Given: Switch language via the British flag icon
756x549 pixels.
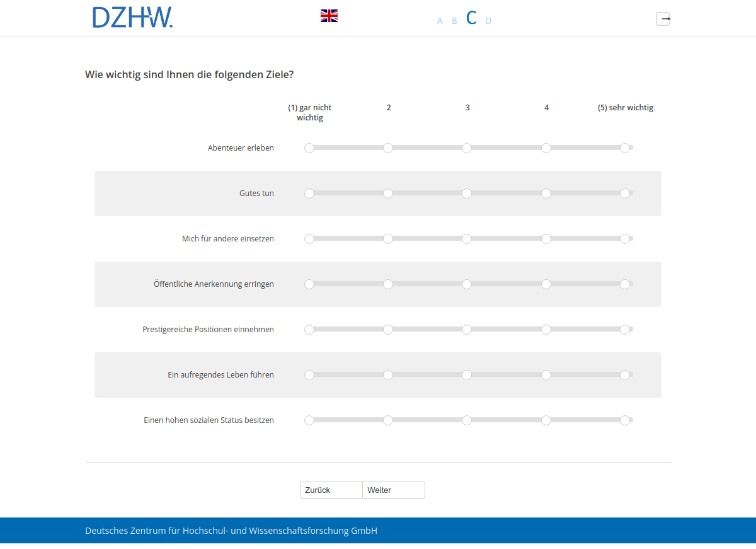Looking at the screenshot, I should (x=329, y=16).
